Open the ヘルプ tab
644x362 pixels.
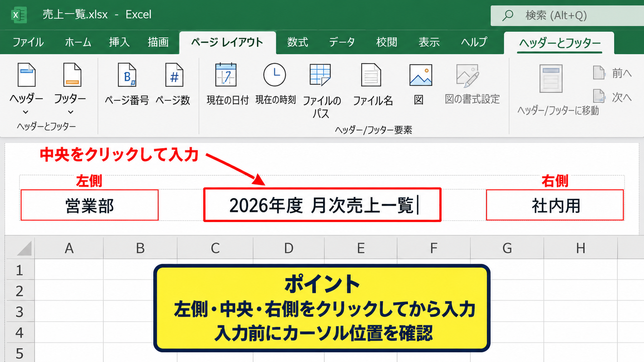(x=474, y=42)
